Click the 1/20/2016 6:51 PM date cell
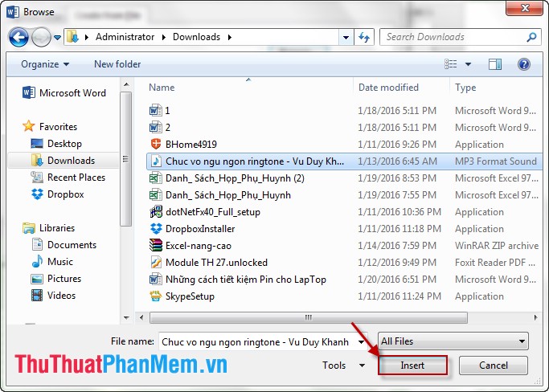This screenshot has width=549, height=392. click(x=397, y=280)
